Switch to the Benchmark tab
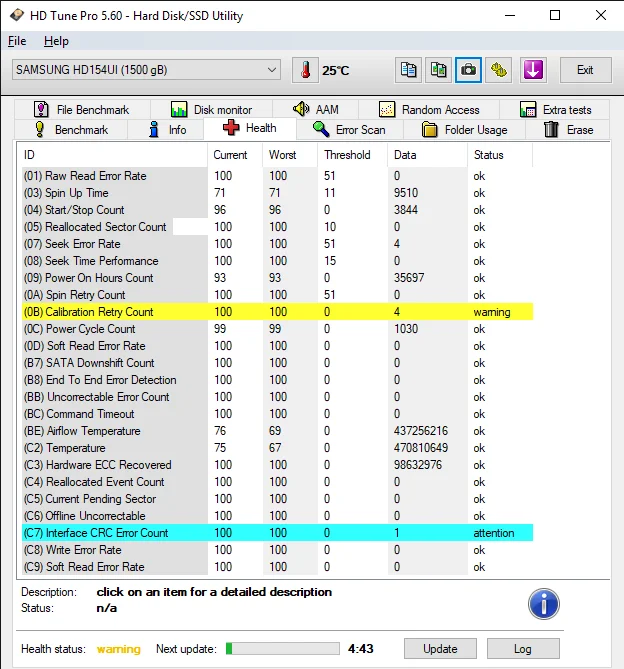The height and width of the screenshot is (669, 624). tap(71, 130)
